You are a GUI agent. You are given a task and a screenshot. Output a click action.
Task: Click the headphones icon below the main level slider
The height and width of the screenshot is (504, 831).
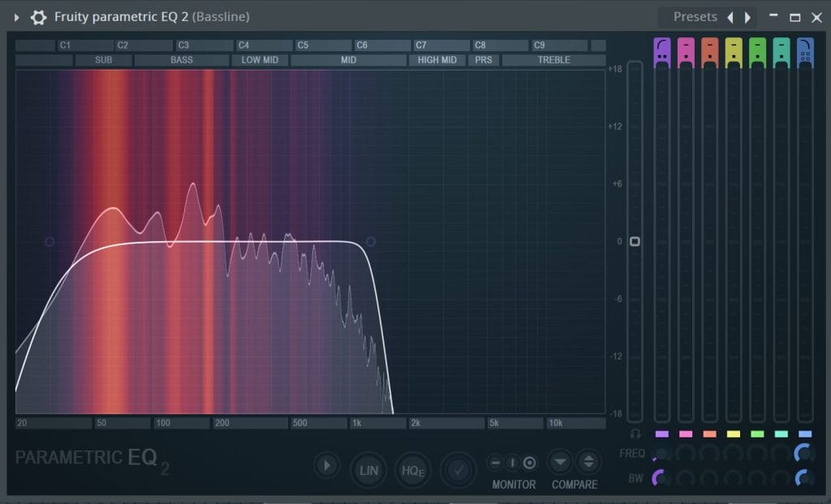(635, 434)
